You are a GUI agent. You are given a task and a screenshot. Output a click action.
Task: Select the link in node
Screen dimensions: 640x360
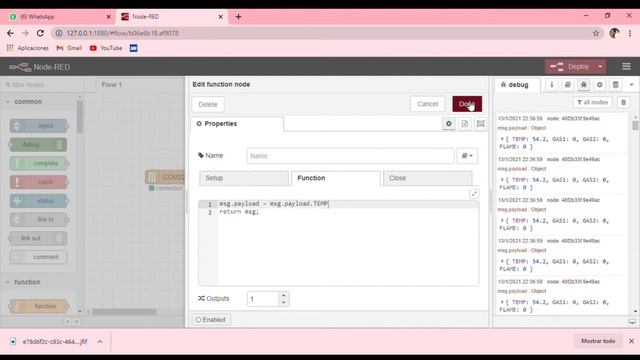pos(39,220)
